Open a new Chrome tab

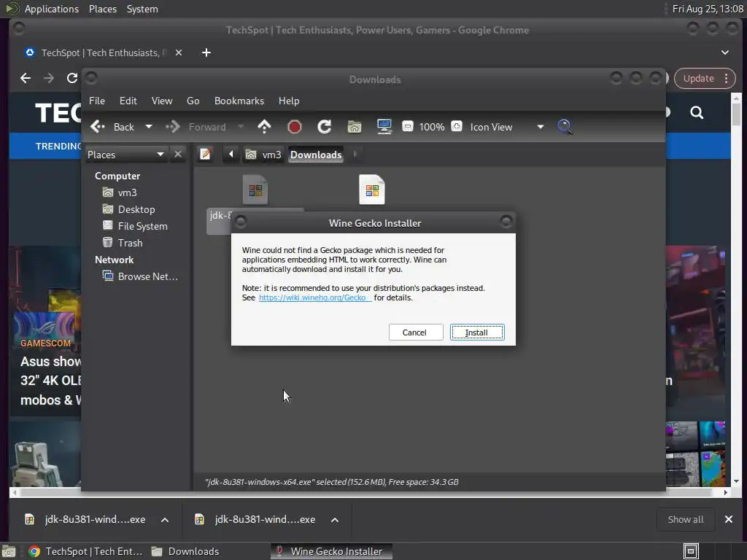[206, 52]
